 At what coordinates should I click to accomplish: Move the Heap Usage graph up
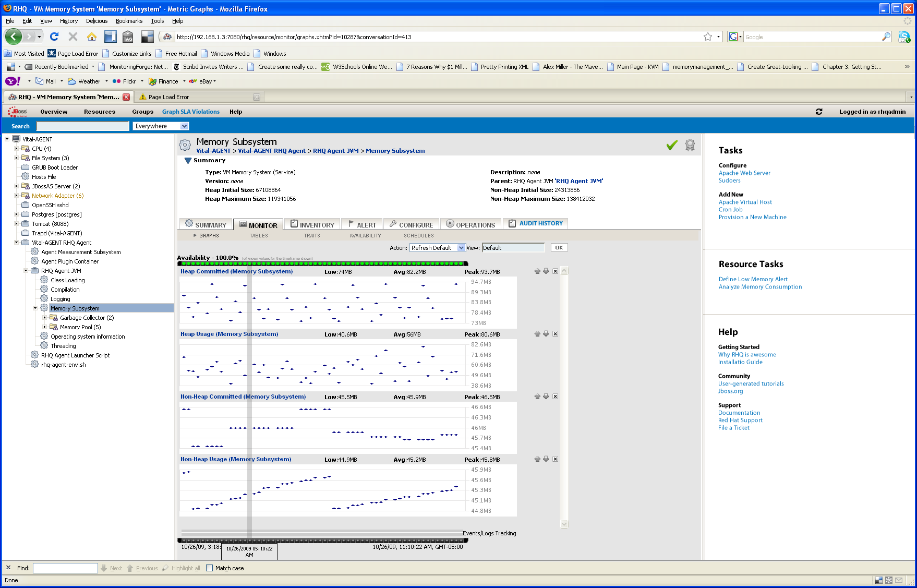pos(537,334)
